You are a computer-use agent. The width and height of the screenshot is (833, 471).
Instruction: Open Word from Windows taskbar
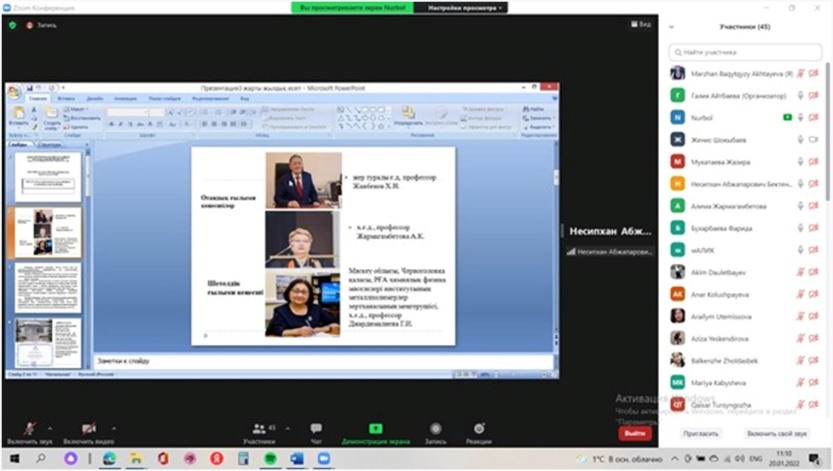tap(296, 459)
